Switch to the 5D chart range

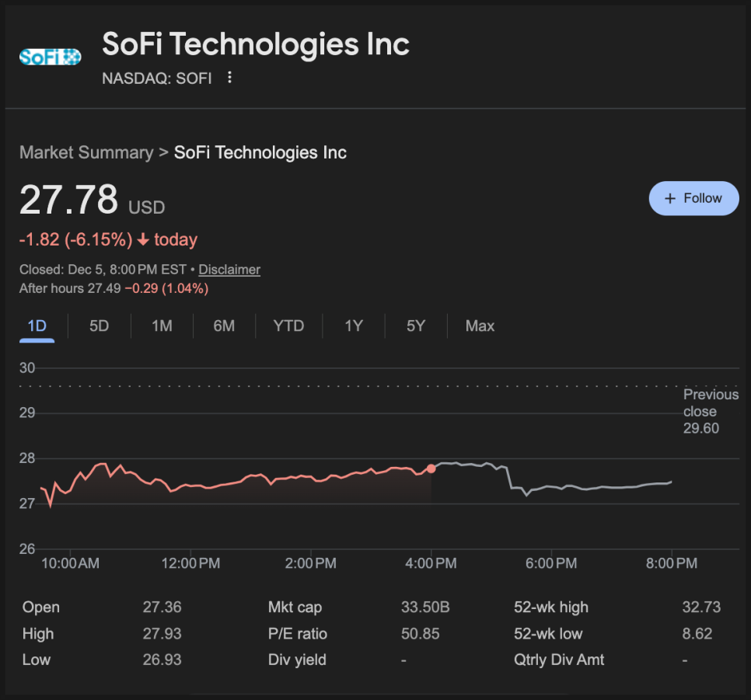[x=99, y=326]
